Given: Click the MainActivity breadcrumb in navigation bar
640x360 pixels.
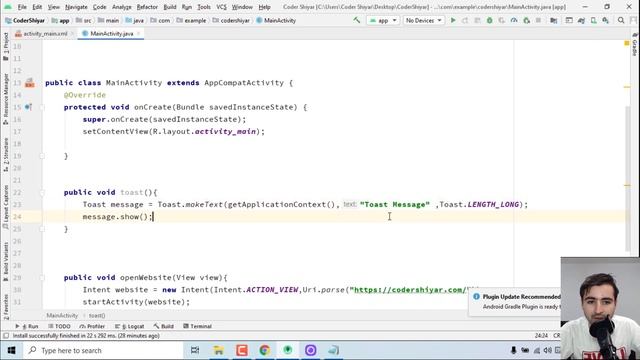Looking at the screenshot, I should click(x=276, y=20).
